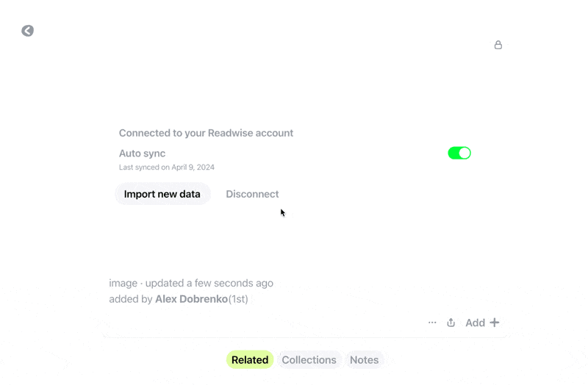Open Alex Dobrenko's profile link
The width and height of the screenshot is (588, 385).
click(x=191, y=299)
